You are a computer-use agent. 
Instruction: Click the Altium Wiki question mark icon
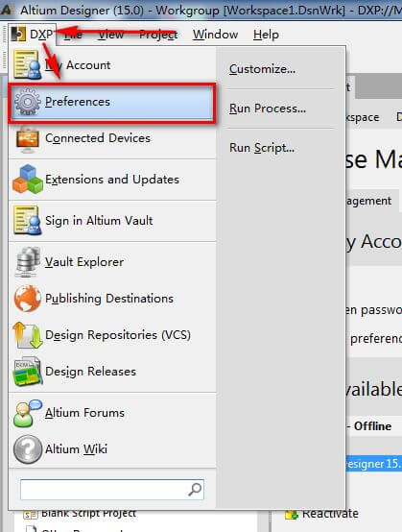pos(28,449)
